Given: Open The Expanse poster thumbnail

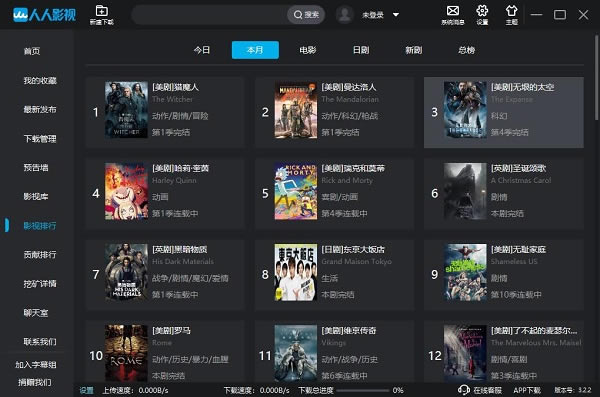Looking at the screenshot, I should coord(465,110).
